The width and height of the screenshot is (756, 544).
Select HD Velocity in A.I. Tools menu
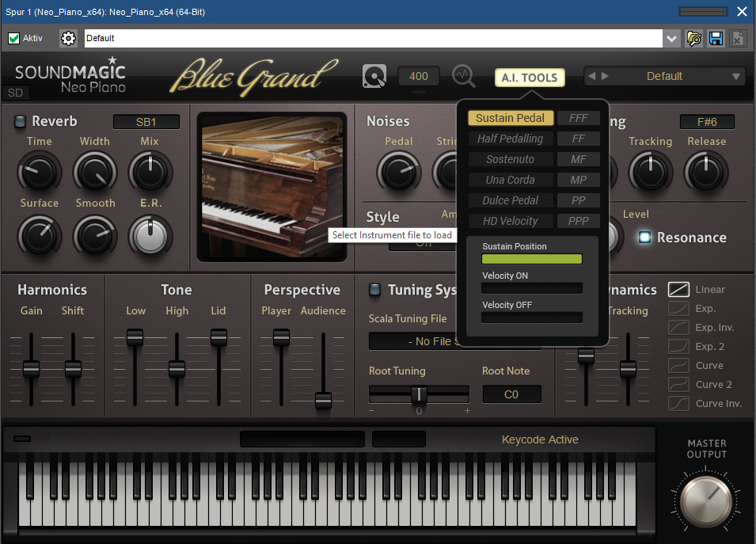[510, 221]
